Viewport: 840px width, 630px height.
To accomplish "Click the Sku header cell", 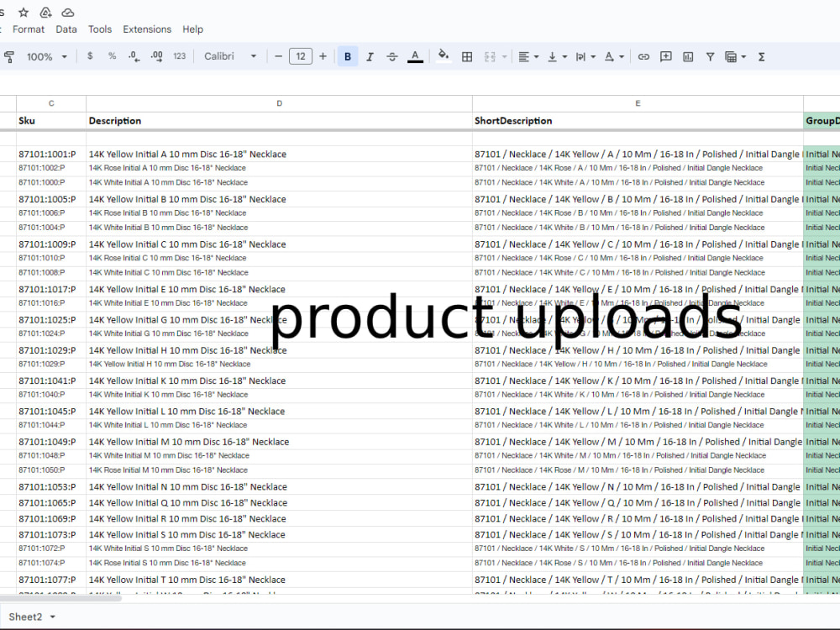I will pyautogui.click(x=51, y=120).
